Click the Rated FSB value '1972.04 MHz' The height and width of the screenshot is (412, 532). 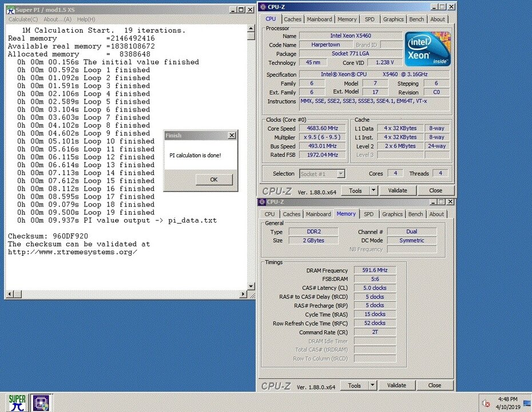[x=322, y=154]
